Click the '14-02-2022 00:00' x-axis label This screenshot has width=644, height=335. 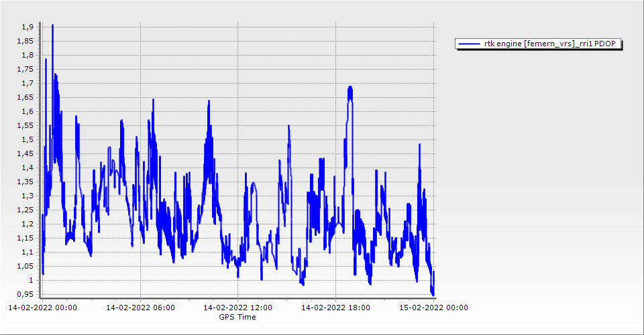42,308
